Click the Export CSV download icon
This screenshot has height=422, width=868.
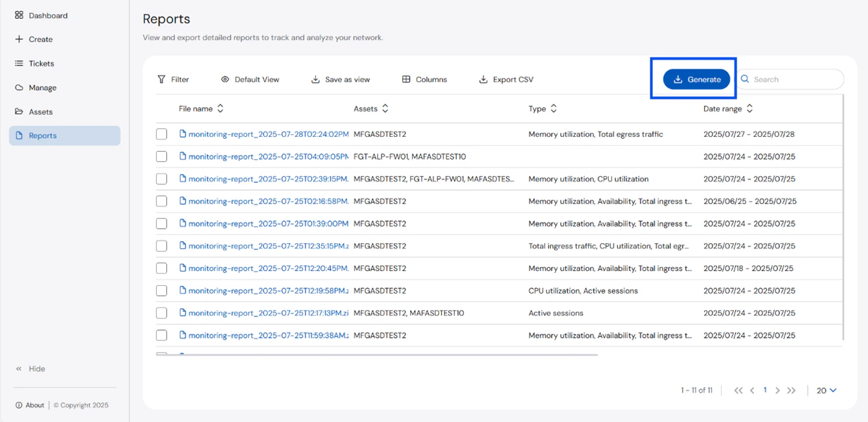(483, 79)
